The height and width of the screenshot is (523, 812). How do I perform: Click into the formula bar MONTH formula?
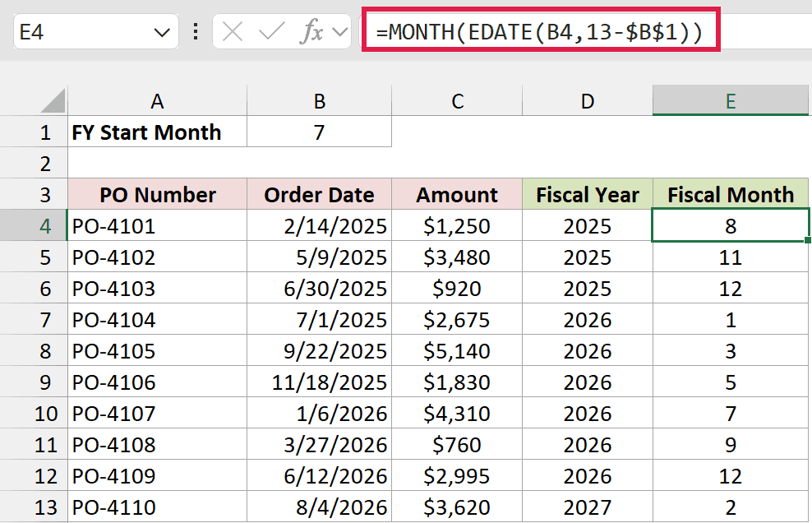coord(540,32)
